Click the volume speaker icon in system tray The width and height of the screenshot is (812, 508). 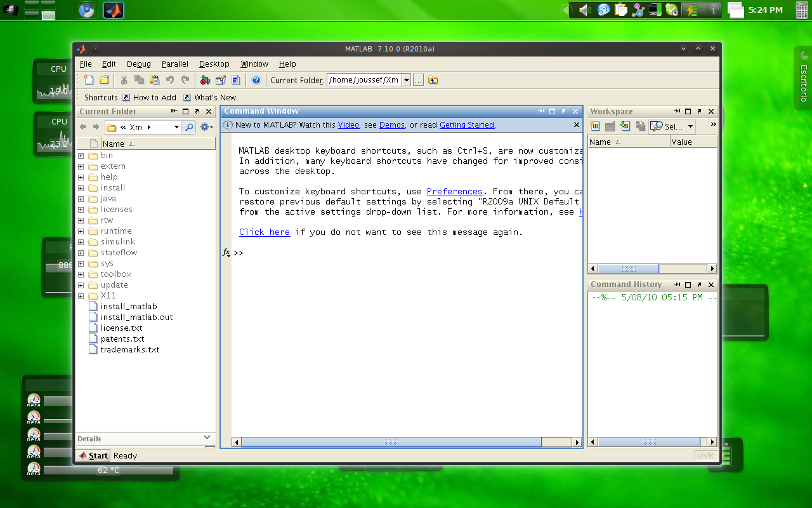click(584, 10)
